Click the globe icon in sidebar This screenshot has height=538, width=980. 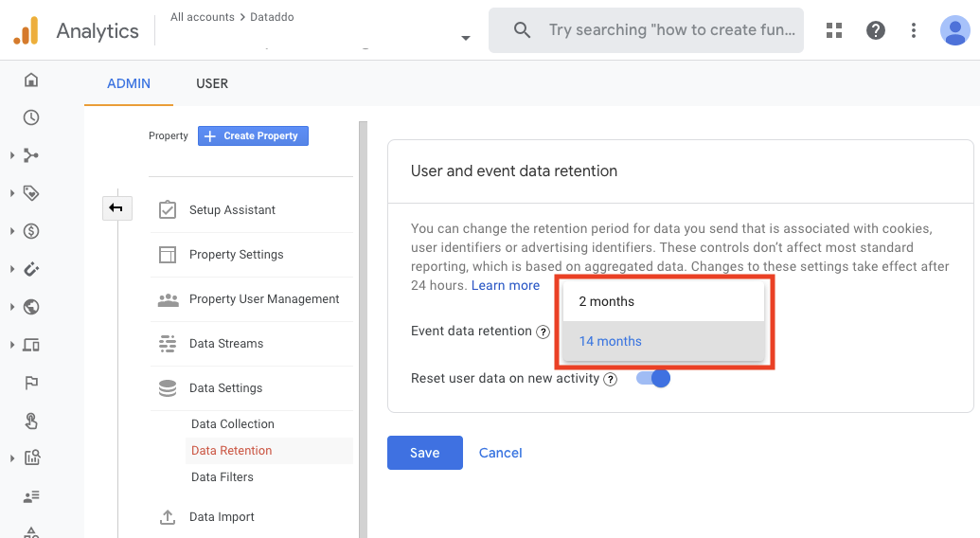pos(31,307)
